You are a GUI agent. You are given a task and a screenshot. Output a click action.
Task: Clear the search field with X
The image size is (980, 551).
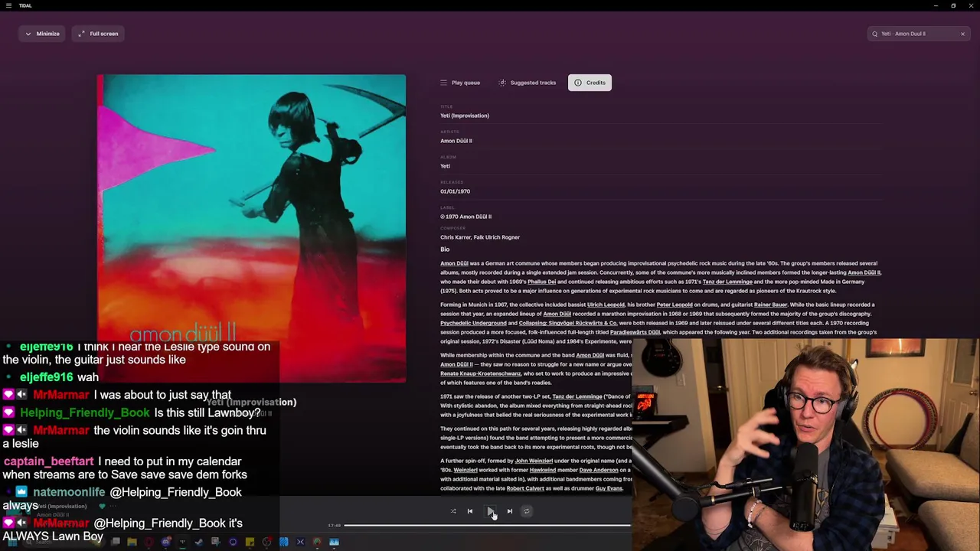pos(962,34)
